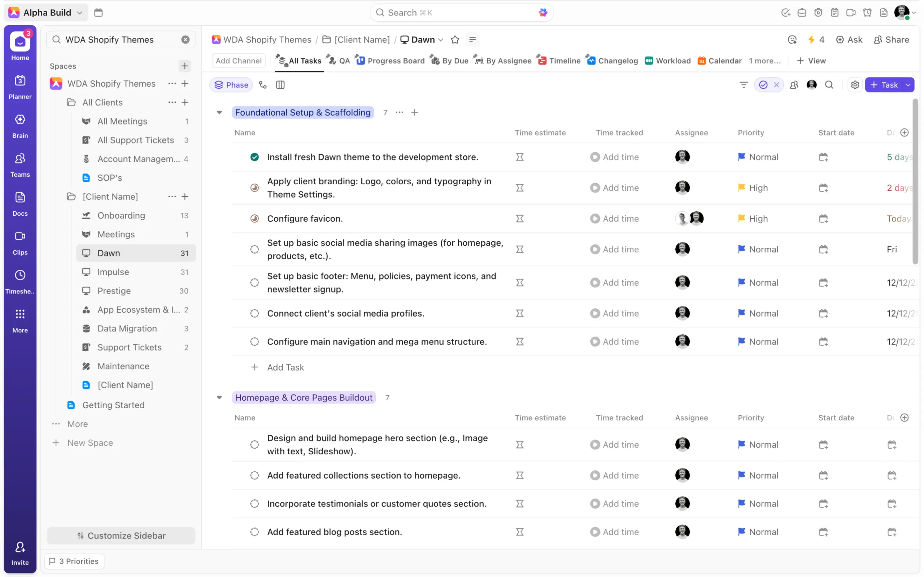Toggle status circle for Connect client's social media profiles
The height and width of the screenshot is (577, 924).
click(254, 313)
